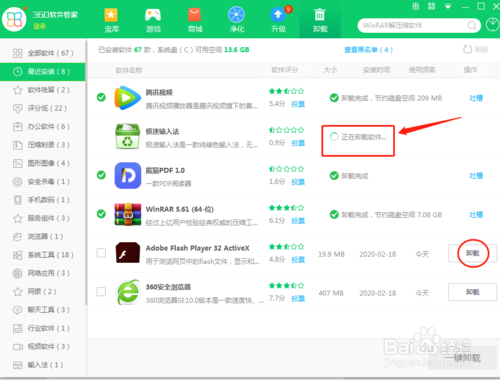Open 查看黑名单 (4) blacklist link

368,50
